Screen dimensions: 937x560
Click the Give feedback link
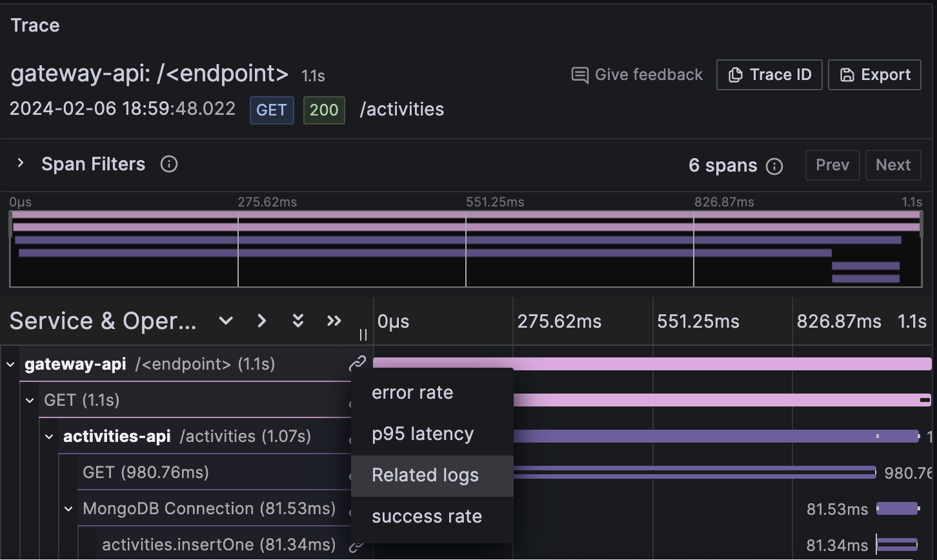point(637,75)
